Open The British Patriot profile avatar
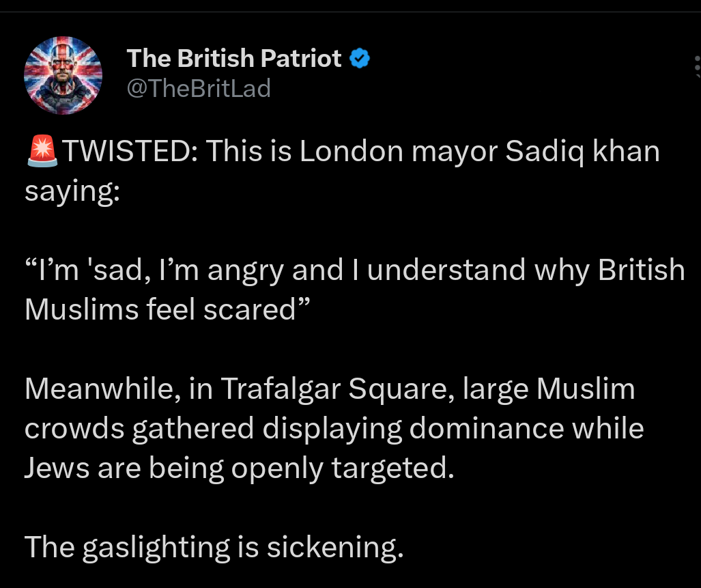This screenshot has width=701, height=588. pyautogui.click(x=63, y=74)
